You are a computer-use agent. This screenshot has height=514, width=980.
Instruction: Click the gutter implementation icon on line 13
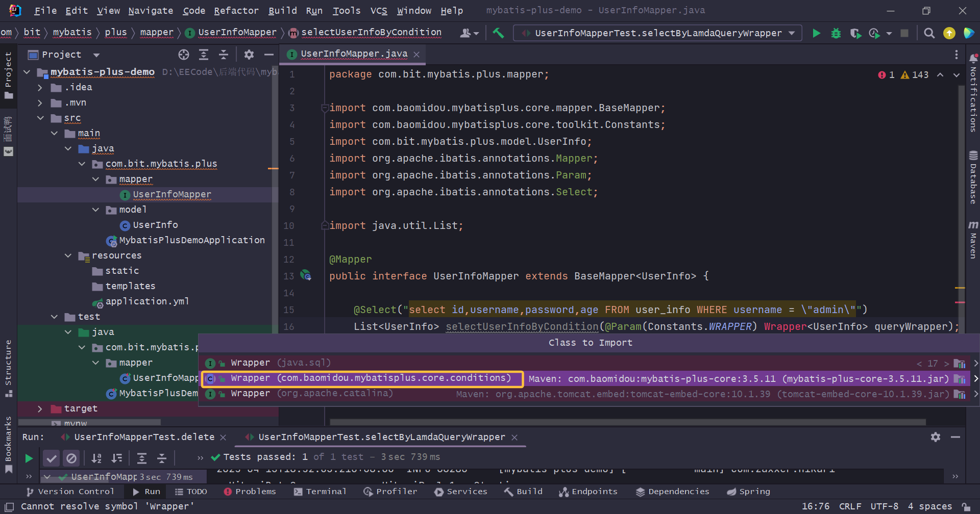[x=305, y=275]
